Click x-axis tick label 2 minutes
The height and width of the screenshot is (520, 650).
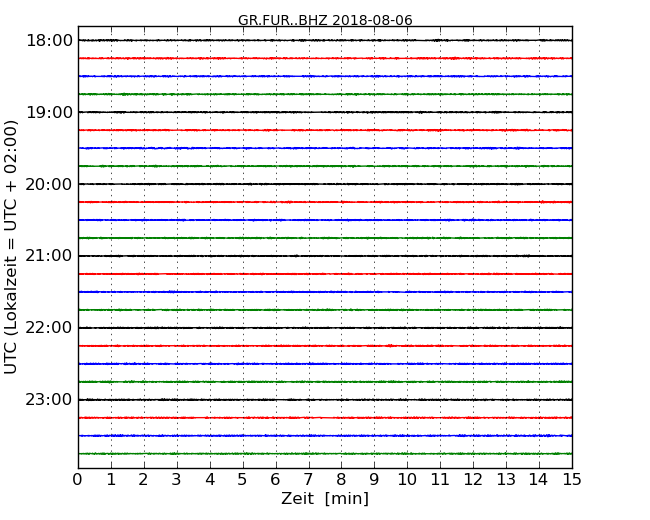[x=143, y=479]
